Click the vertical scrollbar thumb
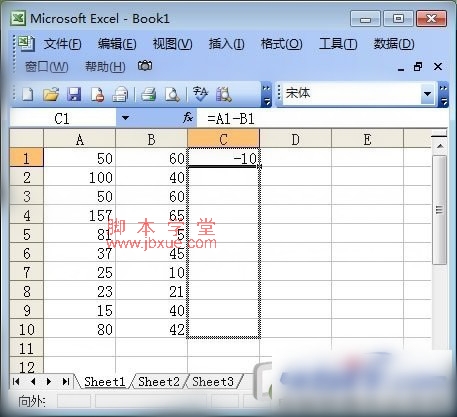The width and height of the screenshot is (457, 417). coord(439,210)
